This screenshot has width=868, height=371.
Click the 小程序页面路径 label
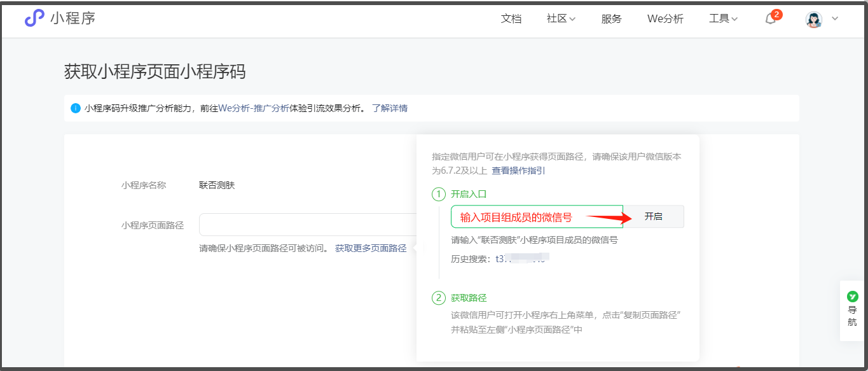coord(153,225)
